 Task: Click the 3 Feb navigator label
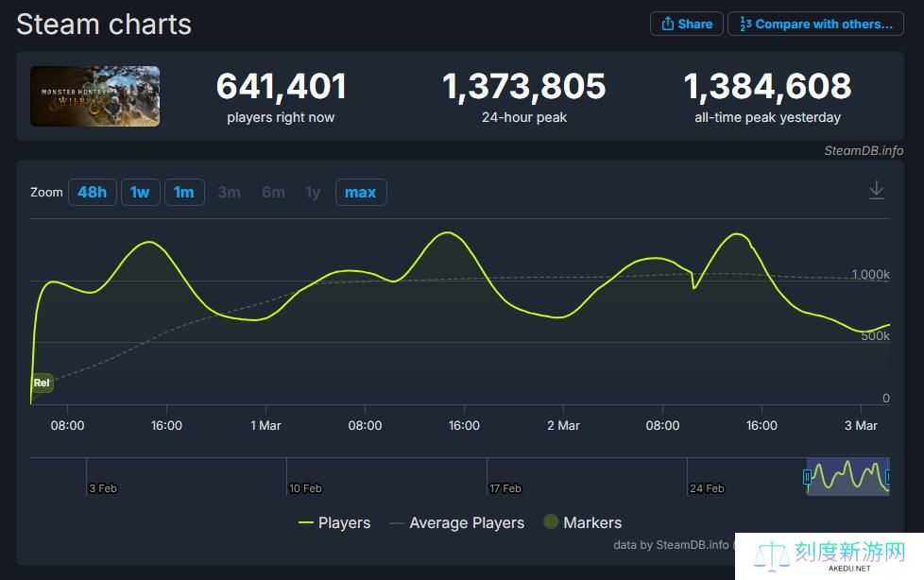click(x=103, y=488)
